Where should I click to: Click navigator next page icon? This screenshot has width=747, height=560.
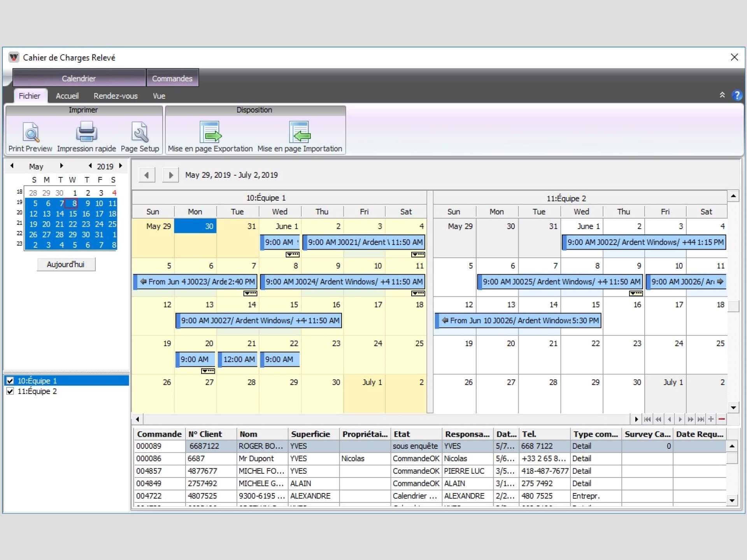tap(690, 419)
